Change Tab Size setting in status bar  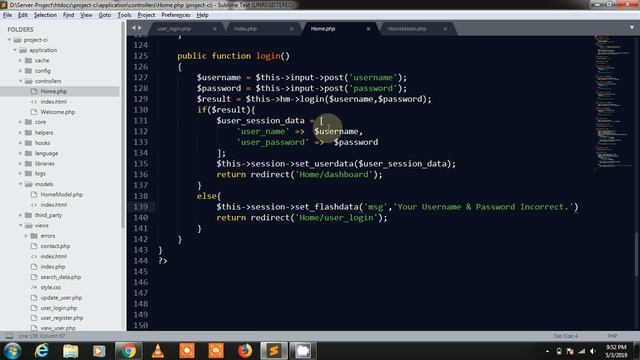pyautogui.click(x=565, y=336)
